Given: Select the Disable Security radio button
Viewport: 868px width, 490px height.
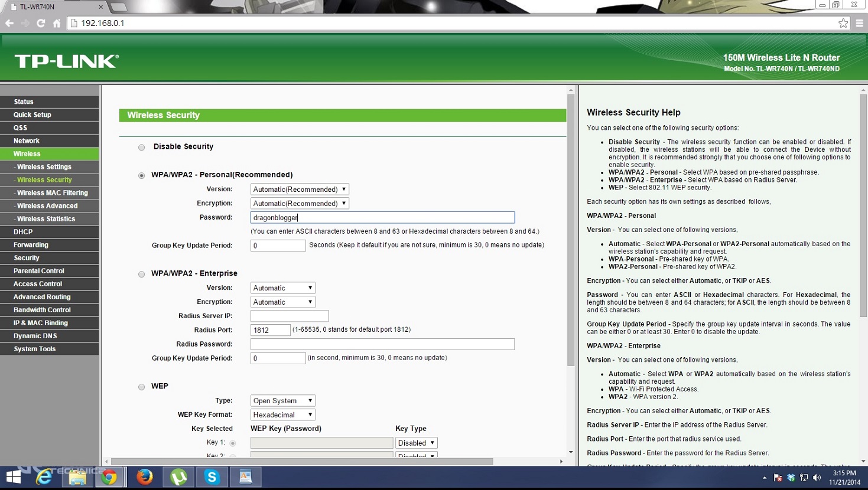Looking at the screenshot, I should tap(142, 148).
